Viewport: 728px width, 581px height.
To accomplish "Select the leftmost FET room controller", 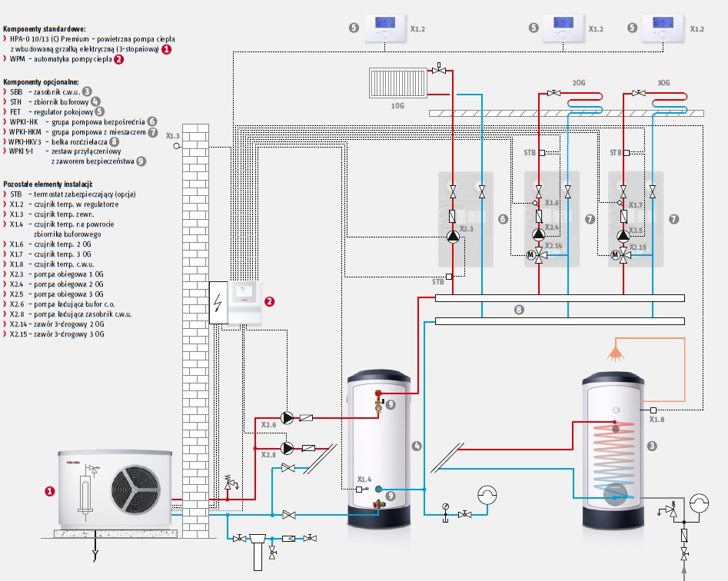I will (x=385, y=28).
